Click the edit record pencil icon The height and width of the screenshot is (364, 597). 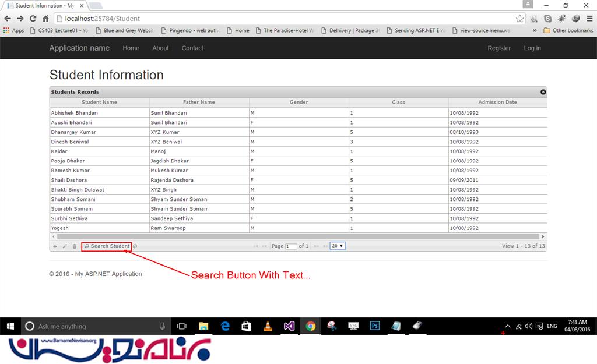pyautogui.click(x=65, y=246)
